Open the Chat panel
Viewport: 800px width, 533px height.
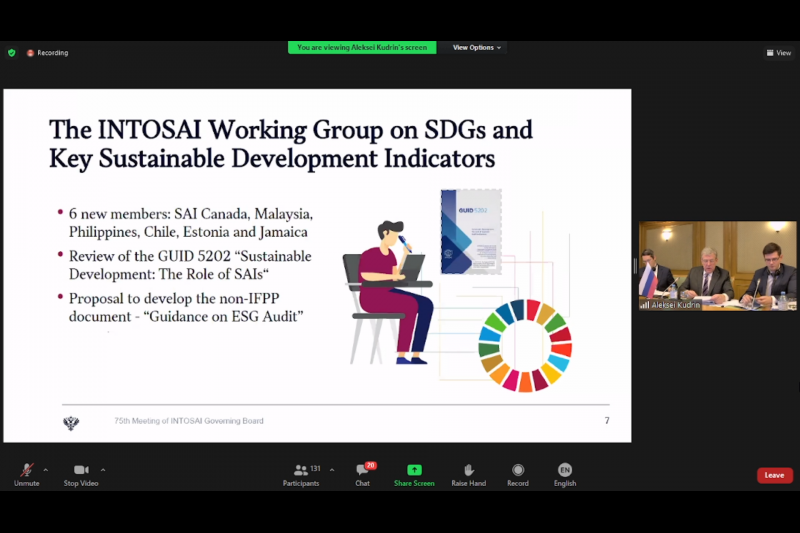tap(362, 474)
